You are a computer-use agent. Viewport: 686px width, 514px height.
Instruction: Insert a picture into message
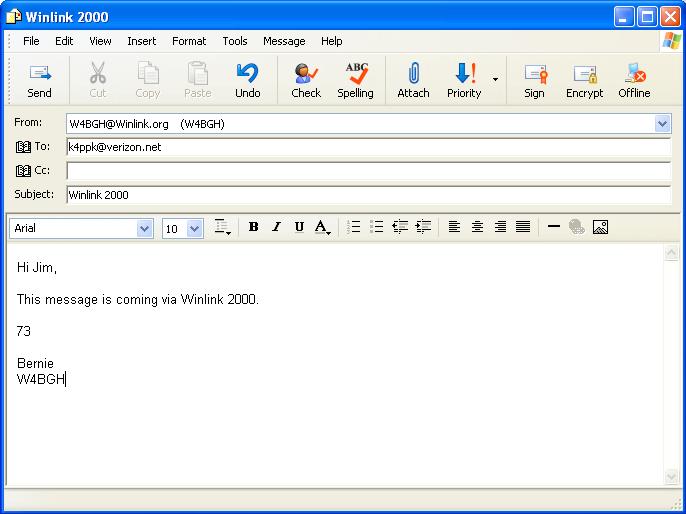tap(600, 227)
